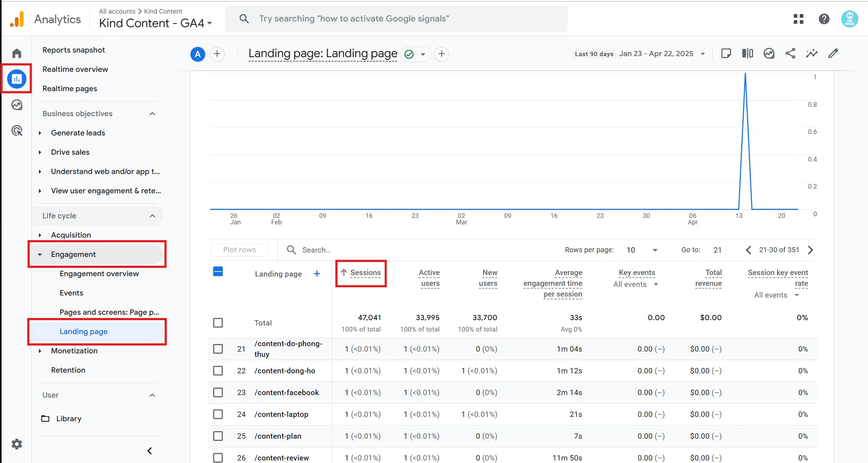
Task: Click the All Users segment 'A' badge
Action: click(197, 54)
